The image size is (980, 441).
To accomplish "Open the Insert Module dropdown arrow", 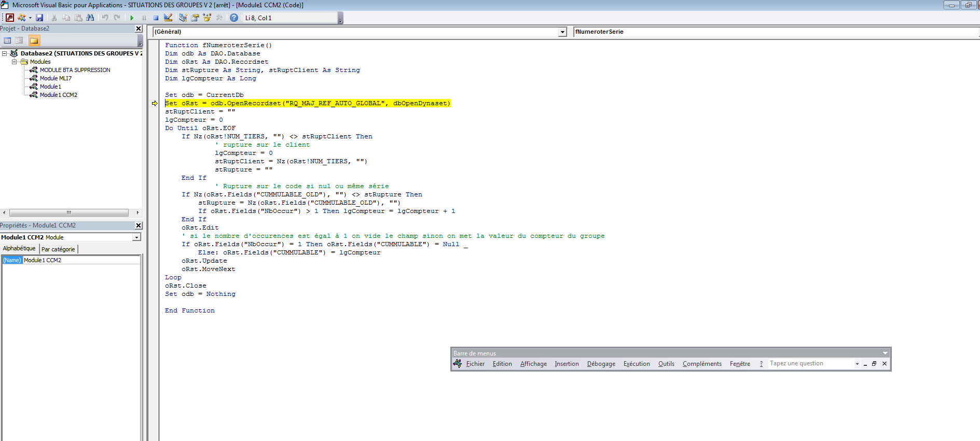I will (30, 18).
